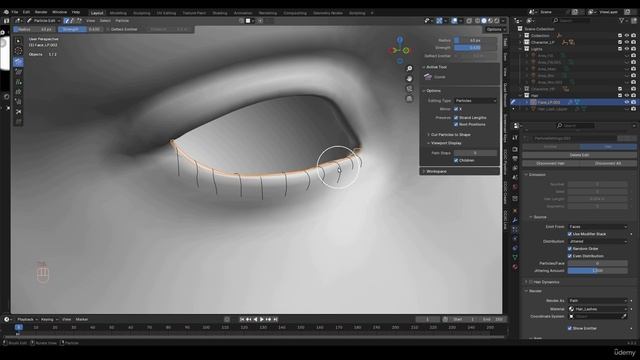Image resolution: width=640 pixels, height=360 pixels.
Task: Open the outliner filter funnel icon
Action: pos(622,20)
